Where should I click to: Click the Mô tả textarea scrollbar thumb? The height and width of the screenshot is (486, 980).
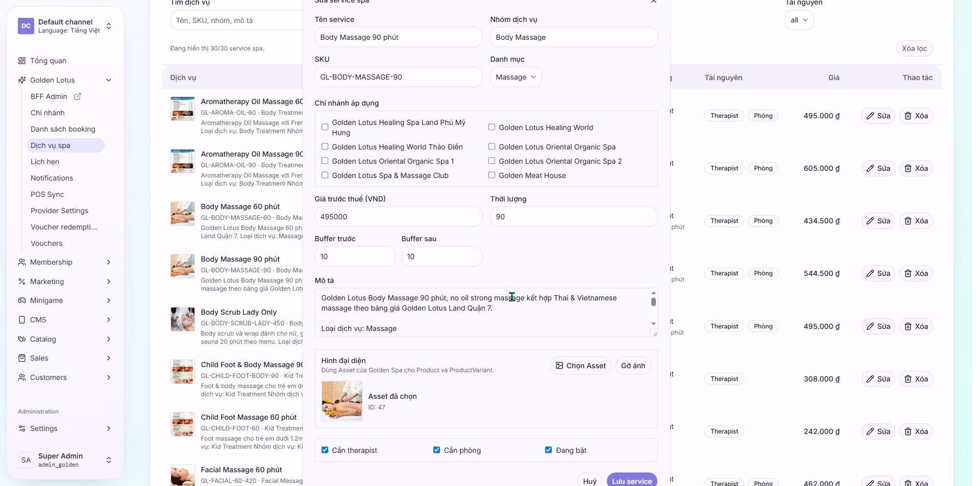coord(653,301)
